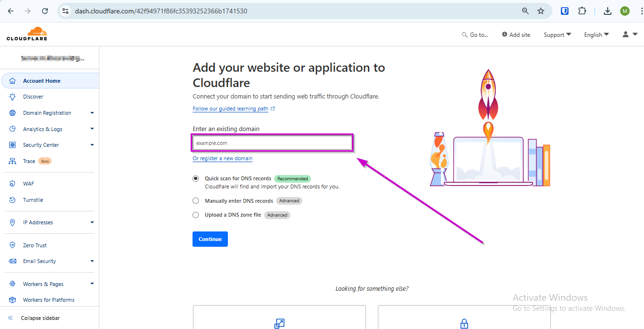Click the Recommended badge

292,178
